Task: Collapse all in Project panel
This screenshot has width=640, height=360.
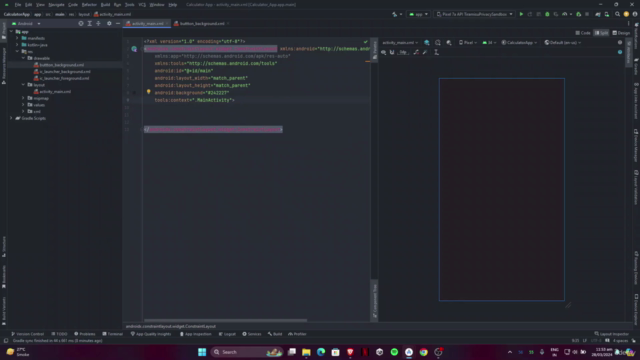Action: coord(98,24)
